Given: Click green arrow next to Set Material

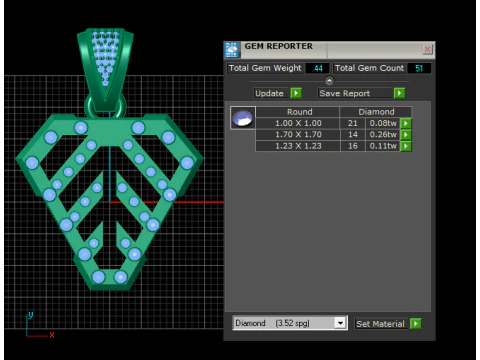Looking at the screenshot, I should (x=416, y=323).
